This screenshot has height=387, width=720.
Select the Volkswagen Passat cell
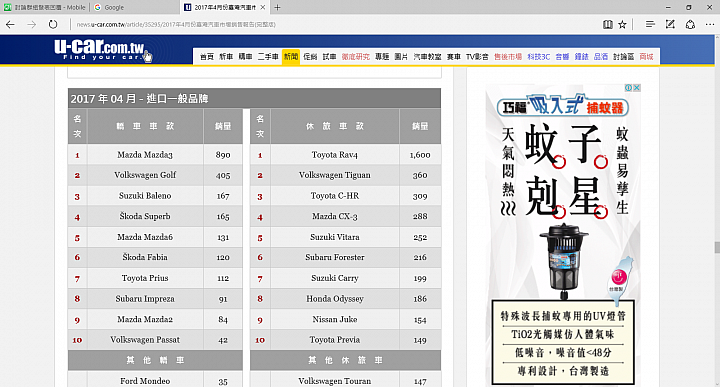click(x=145, y=340)
